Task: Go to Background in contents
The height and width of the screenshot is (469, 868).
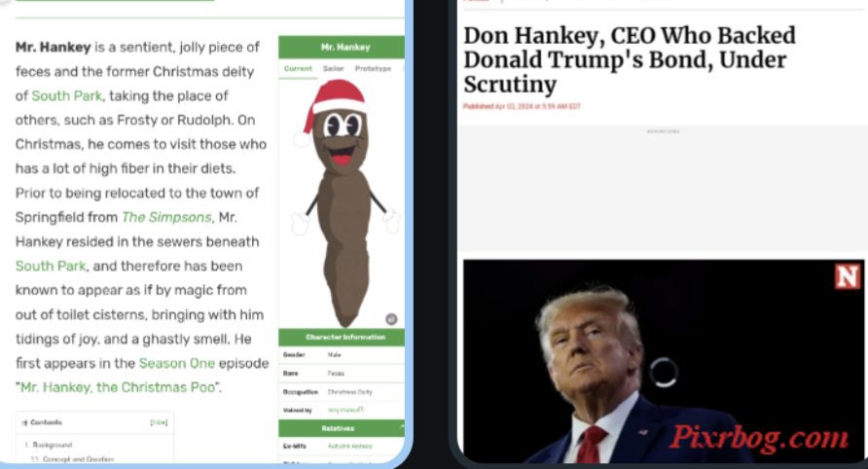Action: click(52, 445)
